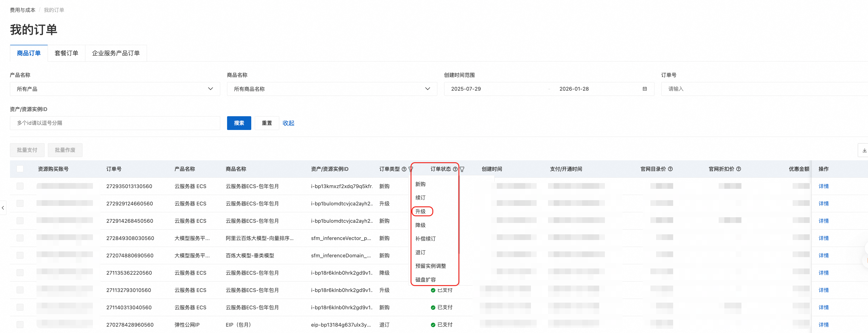The image size is (868, 333).
Task: Select 降级 in the filter menu
Action: click(420, 225)
